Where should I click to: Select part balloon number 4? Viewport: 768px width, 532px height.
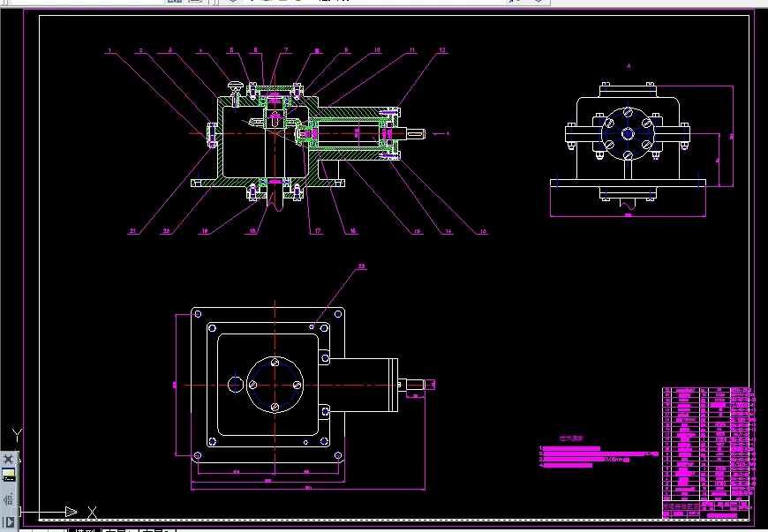(200, 50)
